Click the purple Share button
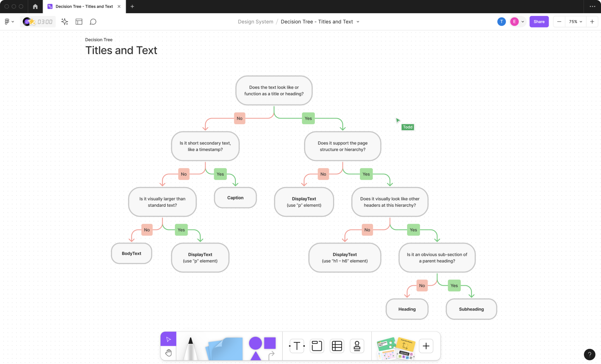 tap(539, 22)
